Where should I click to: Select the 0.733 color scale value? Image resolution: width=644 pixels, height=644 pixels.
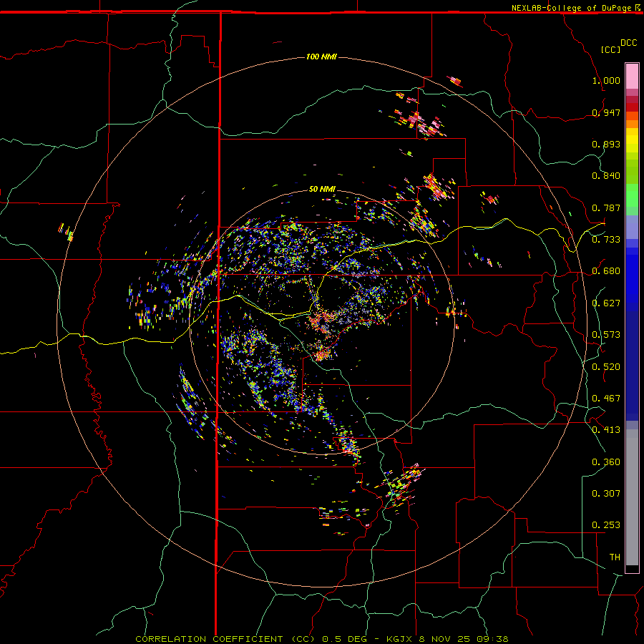[x=606, y=240]
